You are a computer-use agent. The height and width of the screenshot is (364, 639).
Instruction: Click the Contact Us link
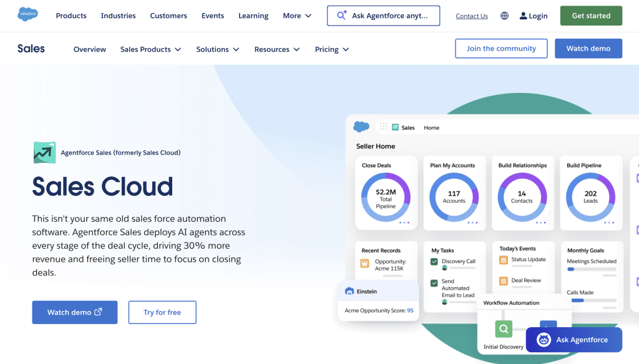[472, 16]
